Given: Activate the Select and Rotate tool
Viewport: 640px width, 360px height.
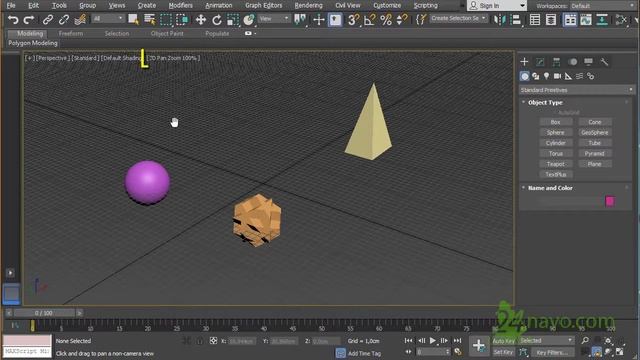Looking at the screenshot, I should coord(217,19).
